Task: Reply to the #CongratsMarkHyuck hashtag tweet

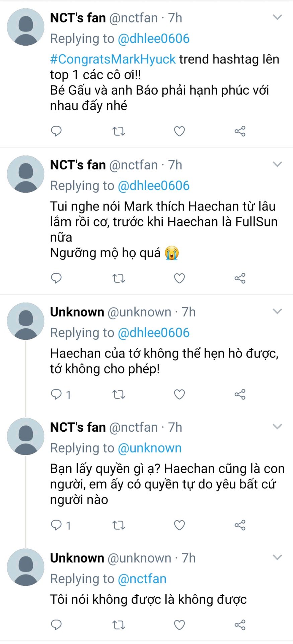Action: (x=56, y=131)
